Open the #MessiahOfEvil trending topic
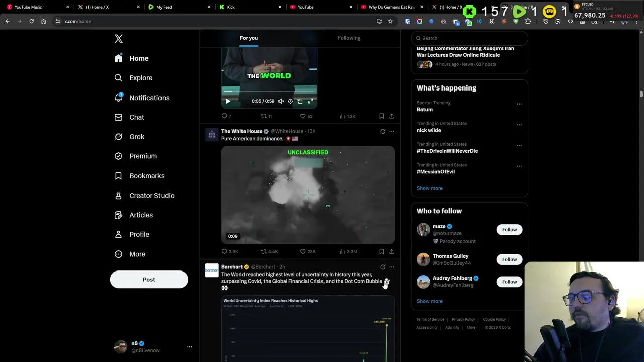Image resolution: width=644 pixels, height=362 pixels. point(436,172)
